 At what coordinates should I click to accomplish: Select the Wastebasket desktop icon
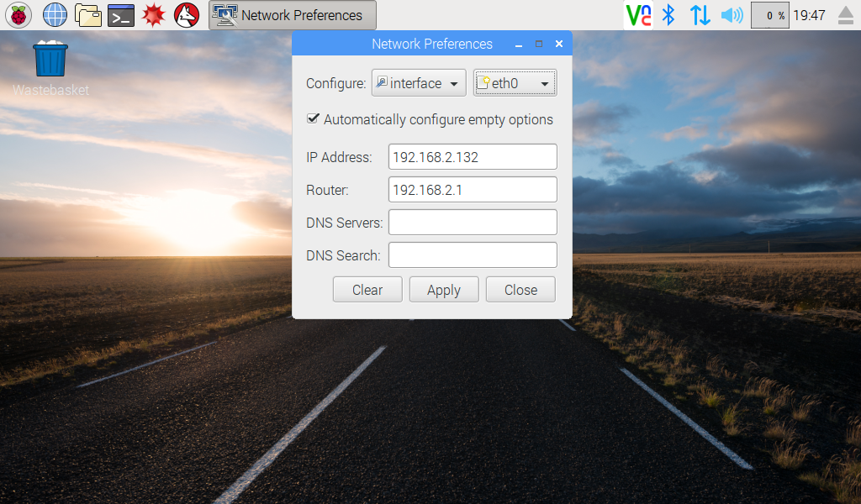tap(50, 68)
